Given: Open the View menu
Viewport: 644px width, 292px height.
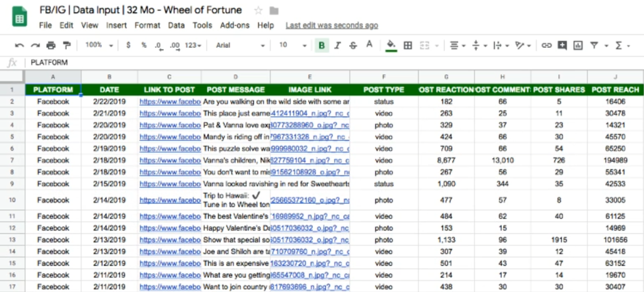Looking at the screenshot, I should click(x=89, y=25).
